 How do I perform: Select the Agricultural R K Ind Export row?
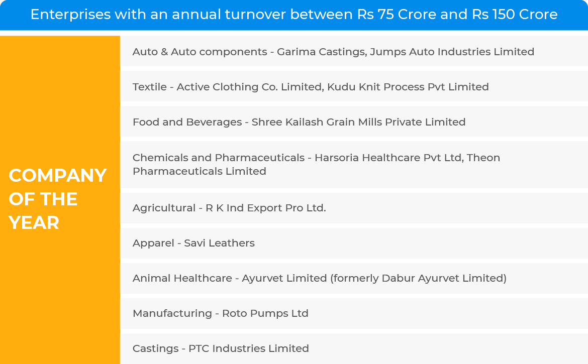pyautogui.click(x=354, y=208)
